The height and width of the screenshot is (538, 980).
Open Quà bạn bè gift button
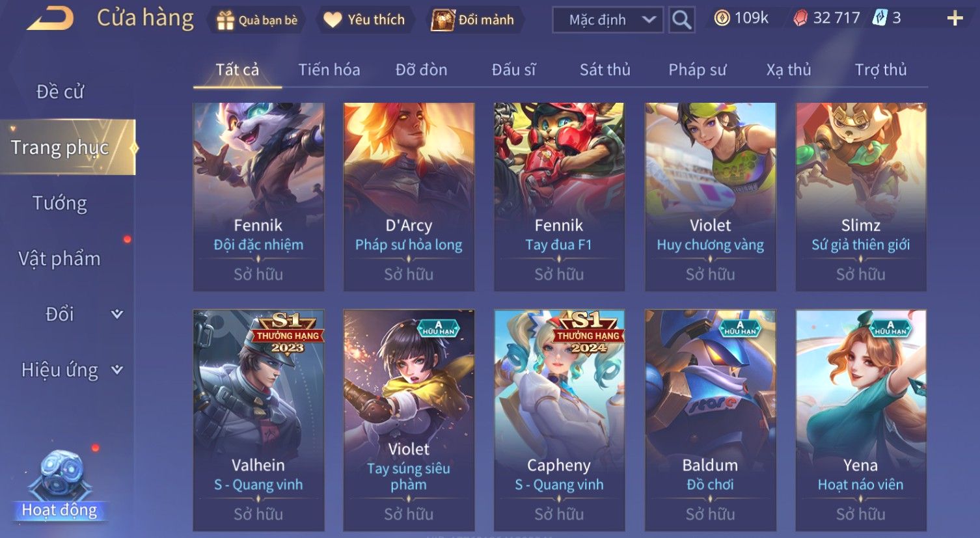256,20
